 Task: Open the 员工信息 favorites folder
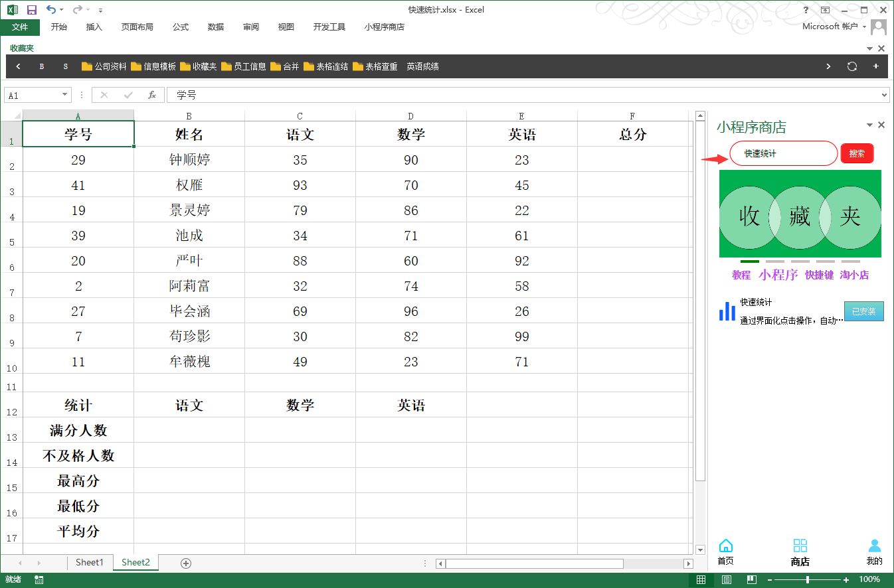(244, 66)
